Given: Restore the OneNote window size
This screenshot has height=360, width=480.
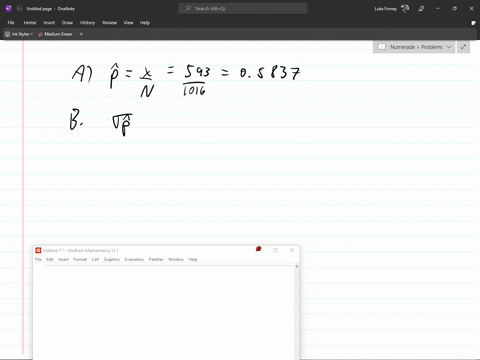Looking at the screenshot, I should tap(454, 9).
